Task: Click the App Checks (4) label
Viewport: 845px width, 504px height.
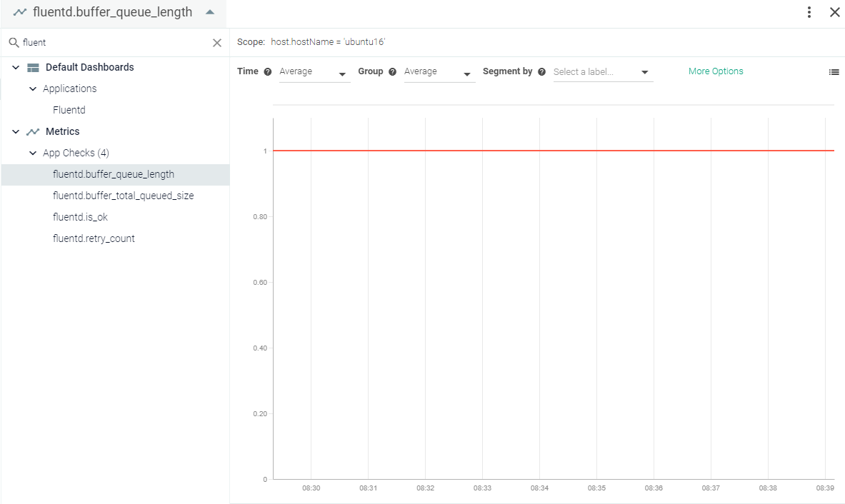Action: 76,153
